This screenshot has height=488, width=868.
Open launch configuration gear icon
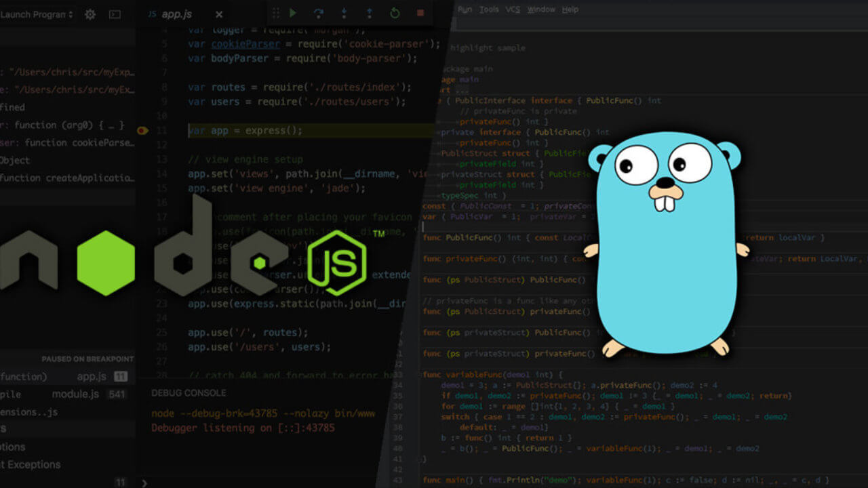click(90, 14)
